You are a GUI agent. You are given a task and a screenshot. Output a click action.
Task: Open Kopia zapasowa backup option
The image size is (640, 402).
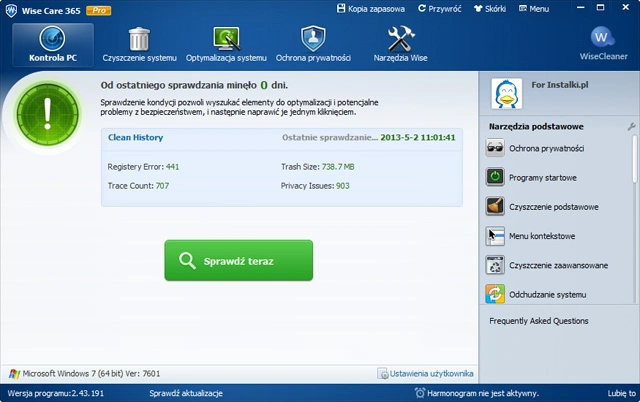[372, 9]
